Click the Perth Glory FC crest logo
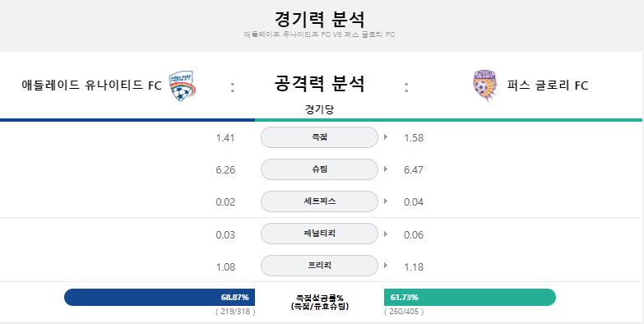The image size is (644, 324). click(485, 86)
